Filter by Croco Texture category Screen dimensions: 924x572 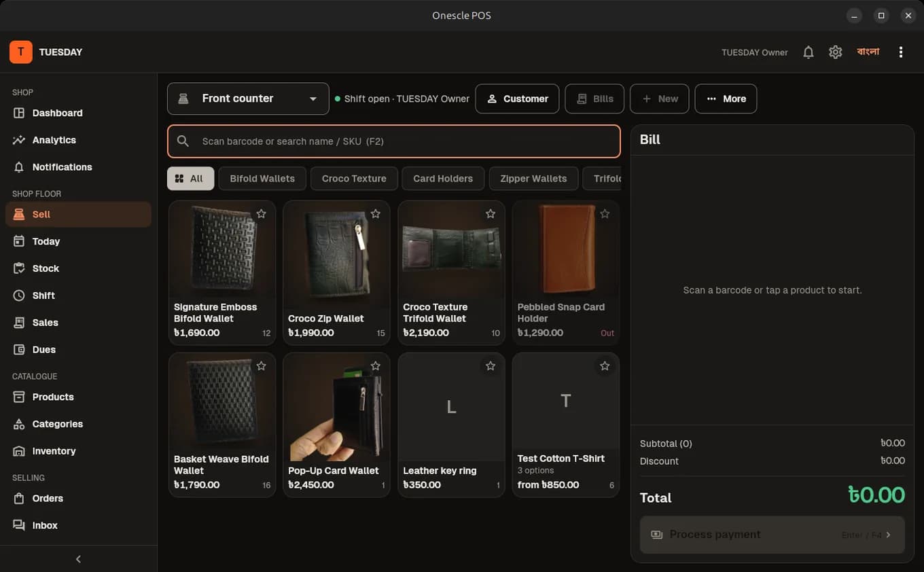coord(354,179)
